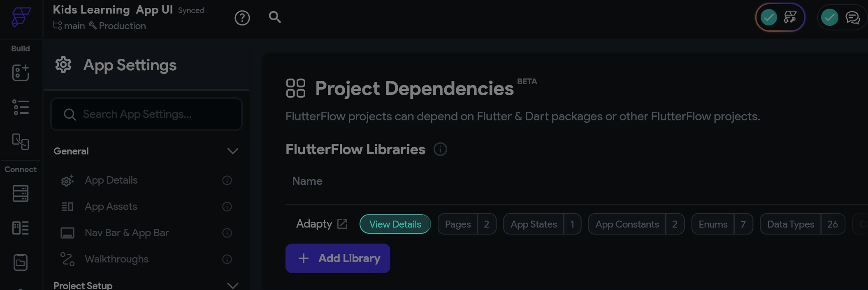Open the Firestore database icon

click(x=21, y=193)
